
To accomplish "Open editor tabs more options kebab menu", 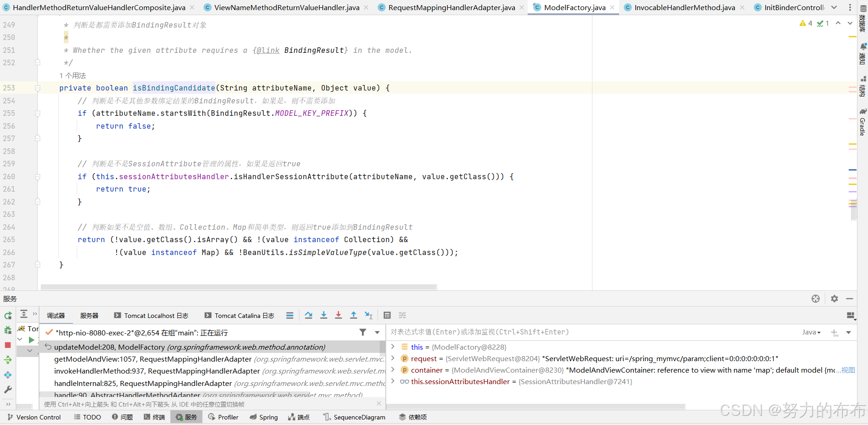I will pos(850,7).
